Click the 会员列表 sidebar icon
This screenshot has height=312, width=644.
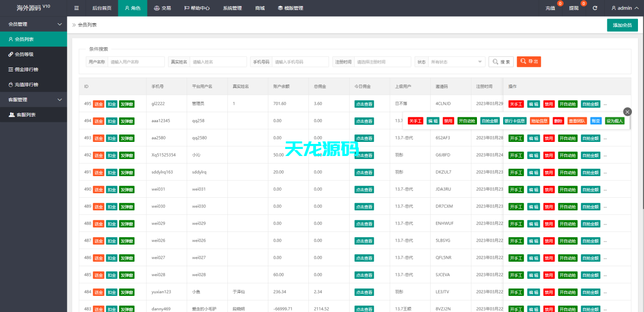tap(11, 39)
